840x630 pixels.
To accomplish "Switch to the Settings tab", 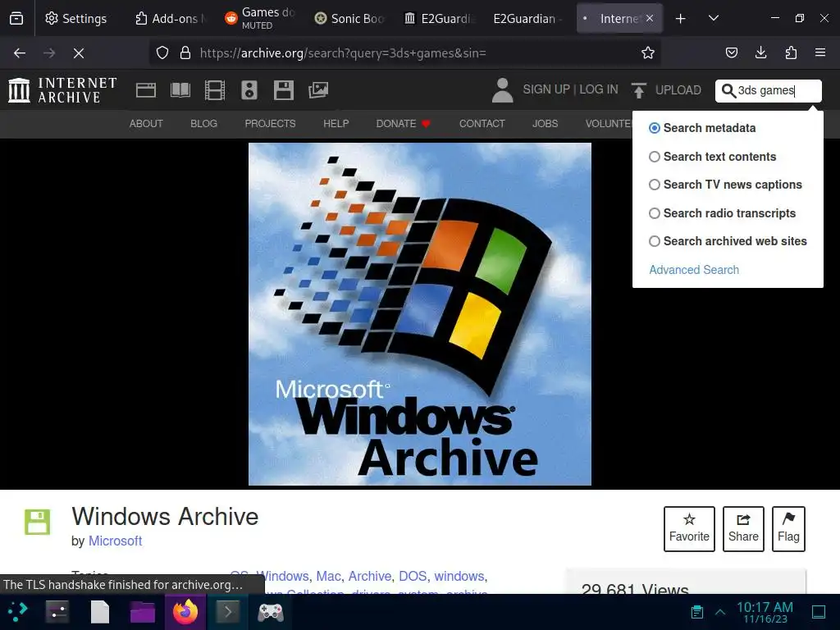I will (x=76, y=19).
